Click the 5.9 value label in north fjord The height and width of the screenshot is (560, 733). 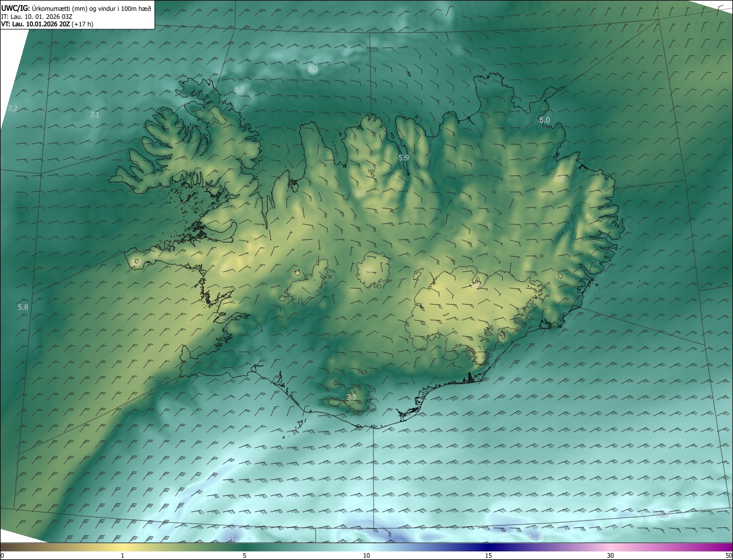[404, 157]
